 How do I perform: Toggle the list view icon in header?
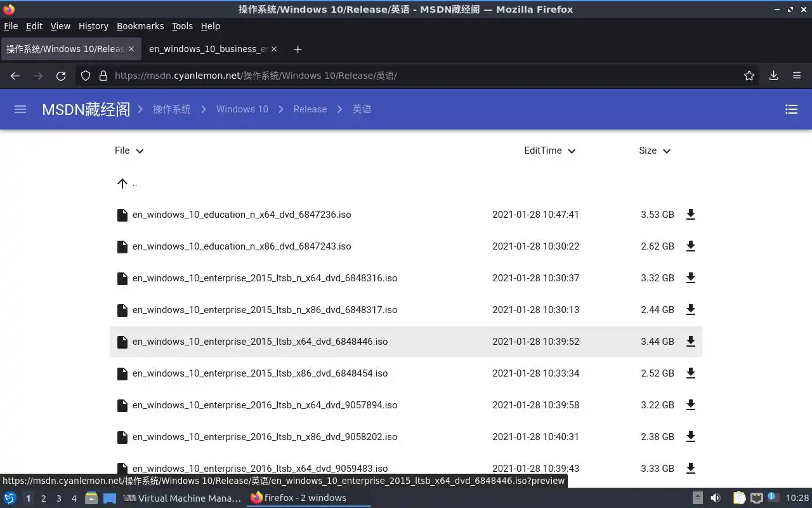(x=791, y=109)
